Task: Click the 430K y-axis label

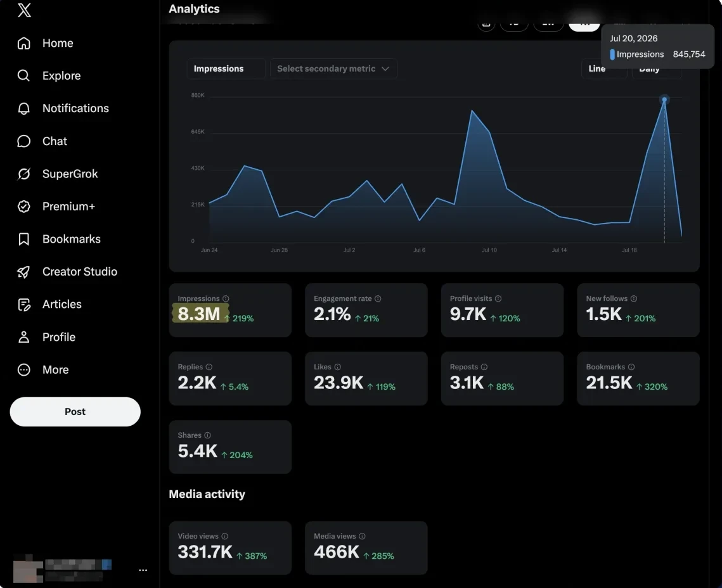Action: 198,168
